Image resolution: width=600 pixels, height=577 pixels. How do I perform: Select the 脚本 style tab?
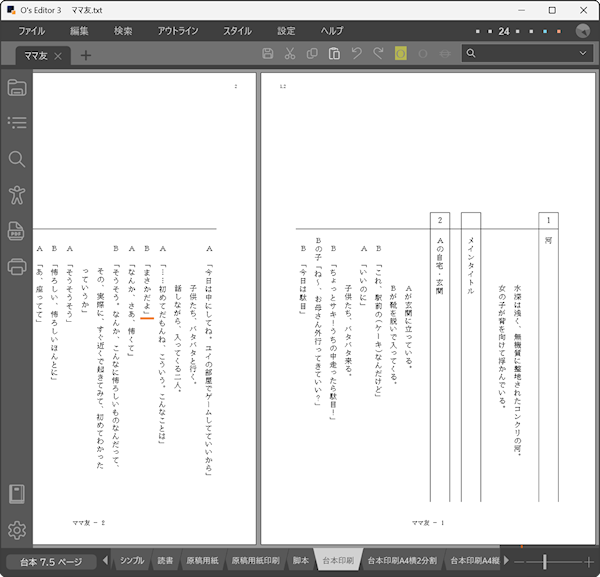[300, 561]
